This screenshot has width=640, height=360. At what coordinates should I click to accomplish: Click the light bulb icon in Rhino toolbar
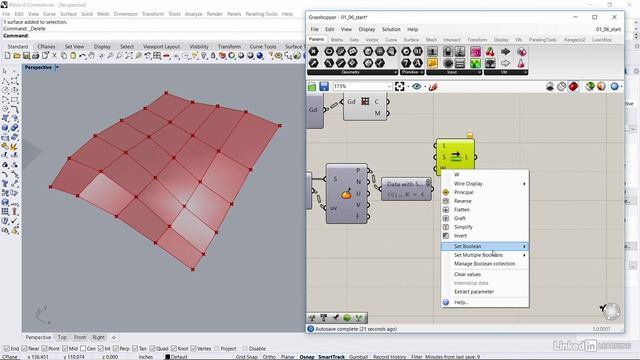pyautogui.click(x=204, y=56)
